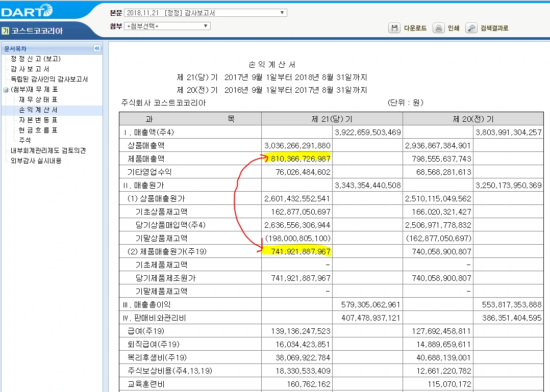Open 감사보고서 in the contents tree
This screenshot has height=392, width=550.
[x=30, y=69]
